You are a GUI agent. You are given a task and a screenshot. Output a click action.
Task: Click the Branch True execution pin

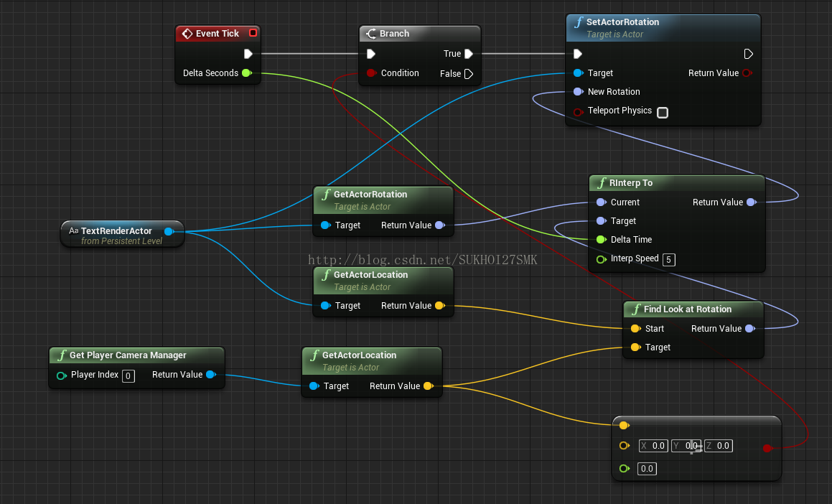click(x=469, y=54)
